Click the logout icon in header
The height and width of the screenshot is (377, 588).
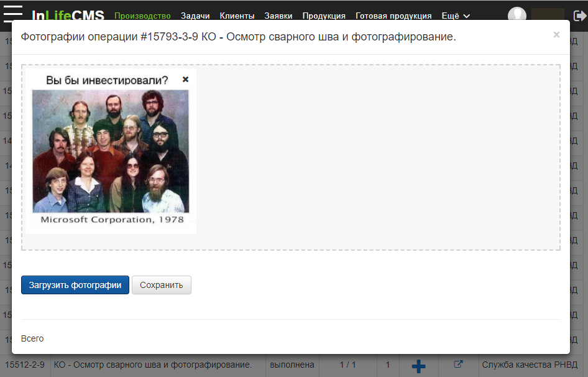click(579, 16)
